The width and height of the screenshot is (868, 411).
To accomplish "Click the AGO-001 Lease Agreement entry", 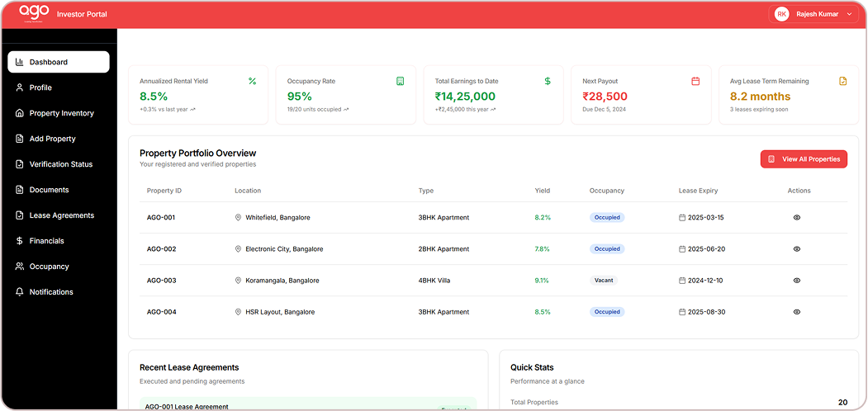I will (x=187, y=406).
